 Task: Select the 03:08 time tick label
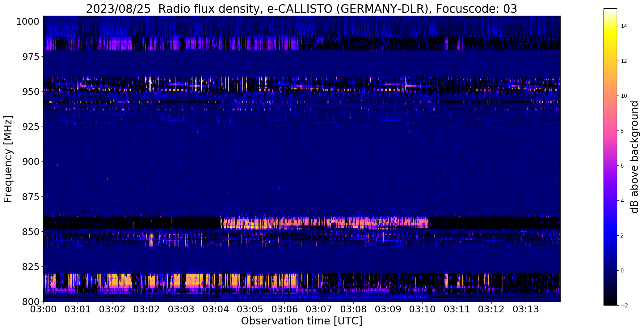pos(353,309)
